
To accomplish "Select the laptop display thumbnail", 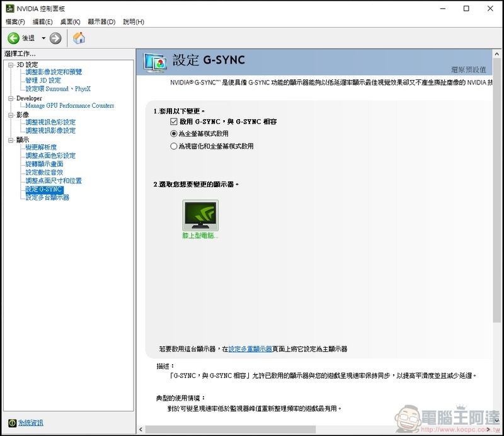I will pyautogui.click(x=200, y=215).
